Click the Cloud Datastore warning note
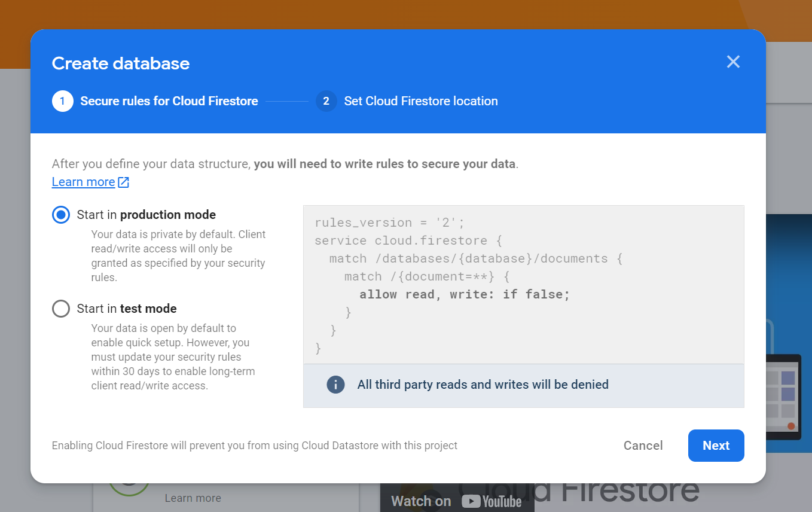The height and width of the screenshot is (512, 812). click(x=255, y=446)
